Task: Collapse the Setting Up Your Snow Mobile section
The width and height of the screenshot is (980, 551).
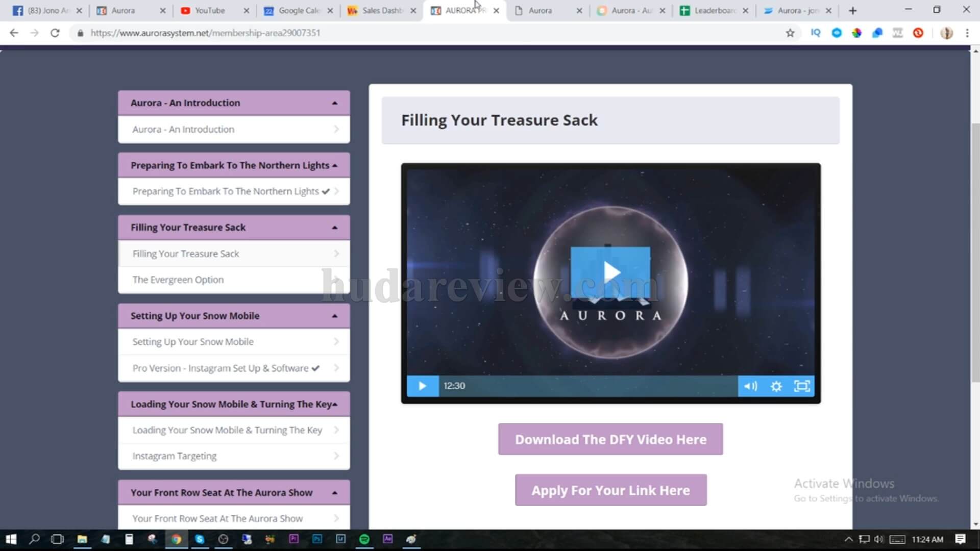Action: click(x=234, y=316)
